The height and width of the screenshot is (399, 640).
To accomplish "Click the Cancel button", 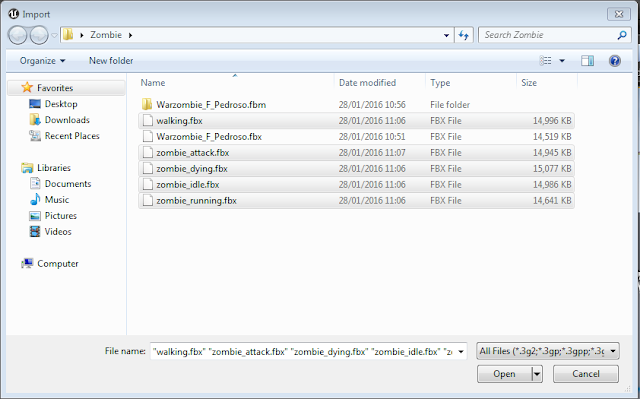I will coord(586,374).
